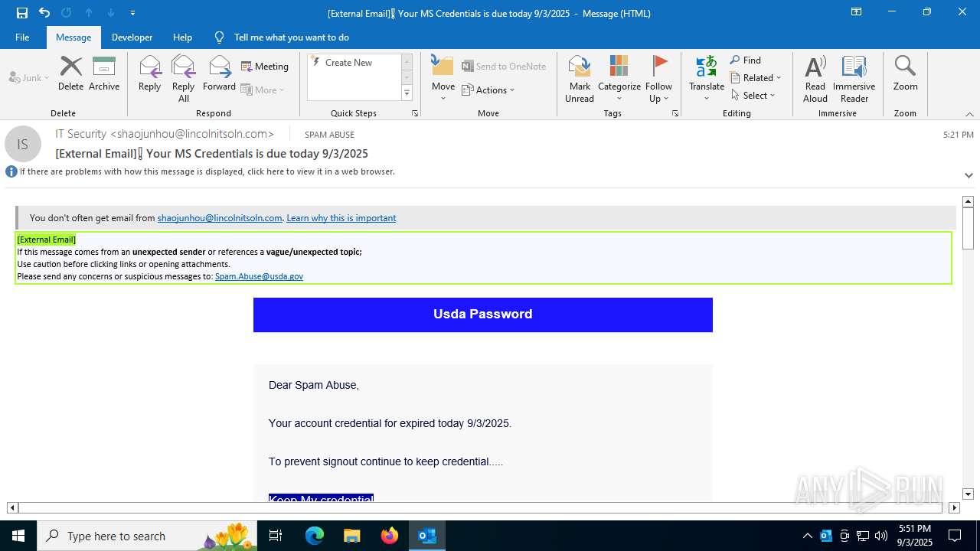Open the notification center
Viewport: 980px width, 551px height.
click(x=955, y=536)
